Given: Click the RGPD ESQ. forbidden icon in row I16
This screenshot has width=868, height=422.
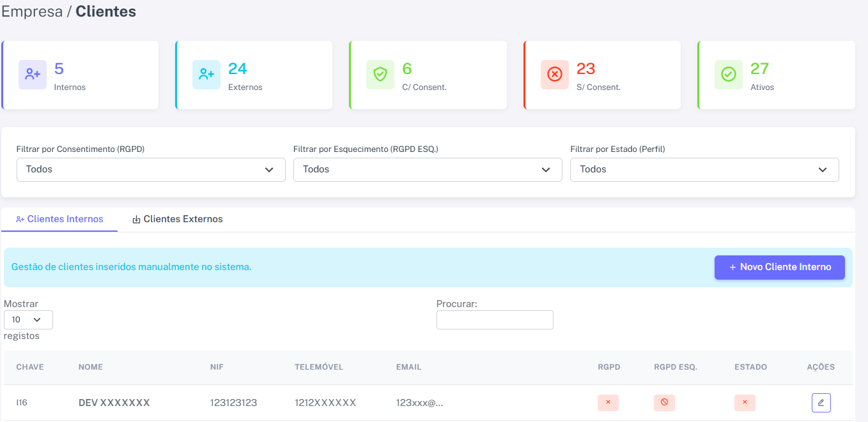Looking at the screenshot, I should [664, 403].
